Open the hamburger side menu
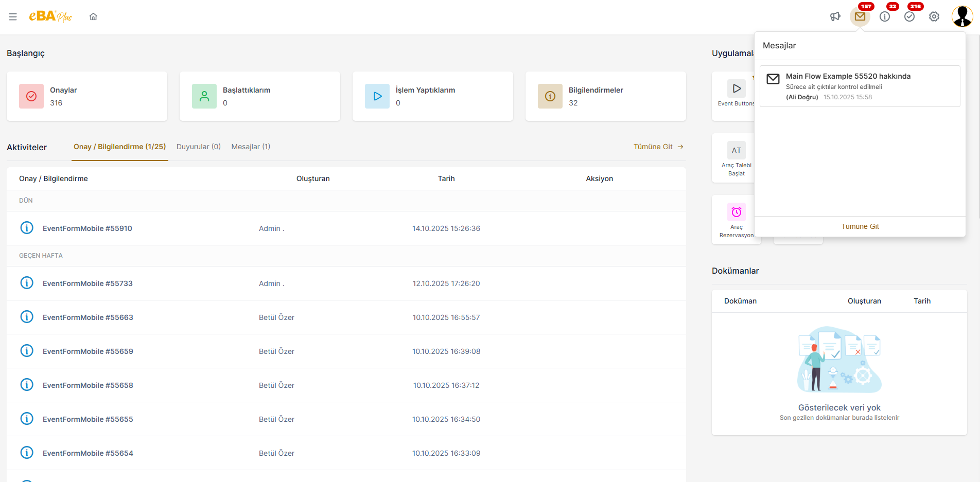The height and width of the screenshot is (482, 980). point(13,17)
